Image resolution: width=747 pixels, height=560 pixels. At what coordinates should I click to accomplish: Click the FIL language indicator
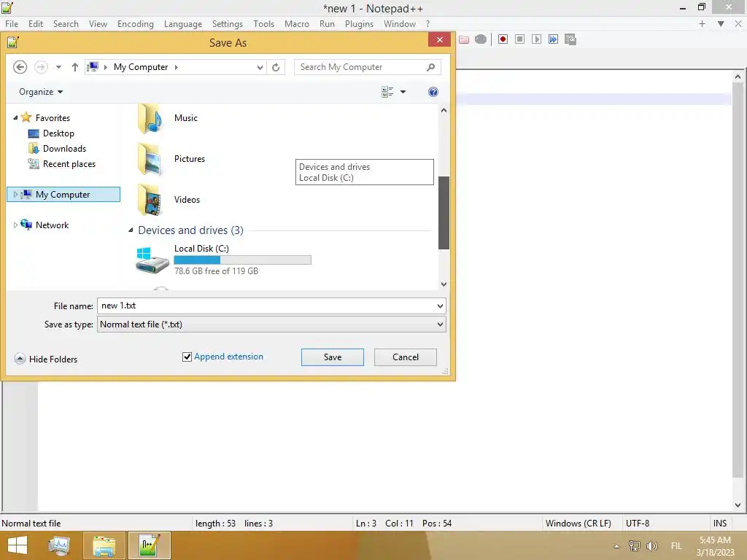click(676, 546)
